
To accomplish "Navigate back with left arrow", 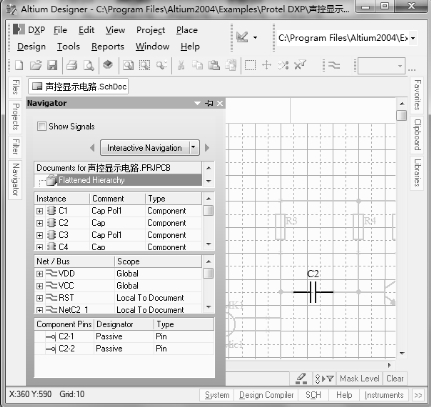I will (x=92, y=147).
